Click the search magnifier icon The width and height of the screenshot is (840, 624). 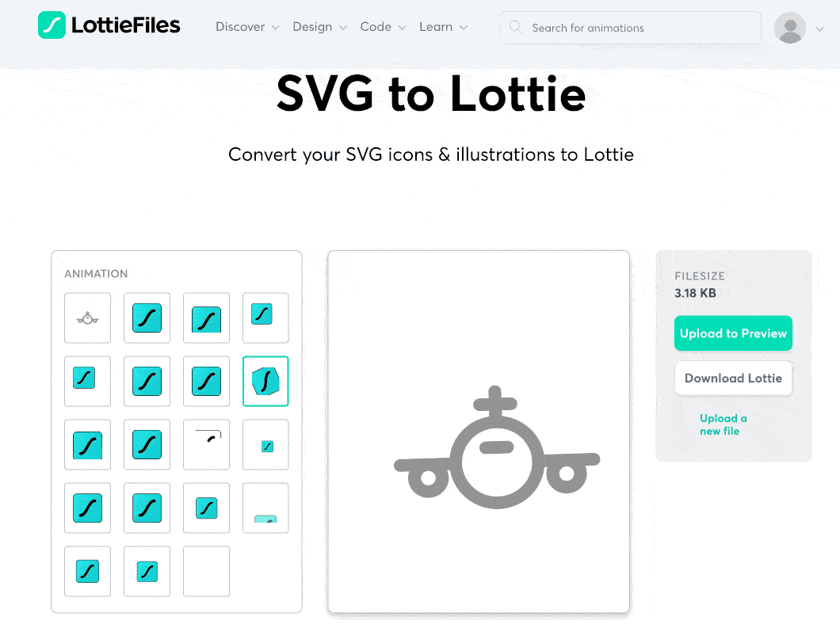click(x=516, y=27)
